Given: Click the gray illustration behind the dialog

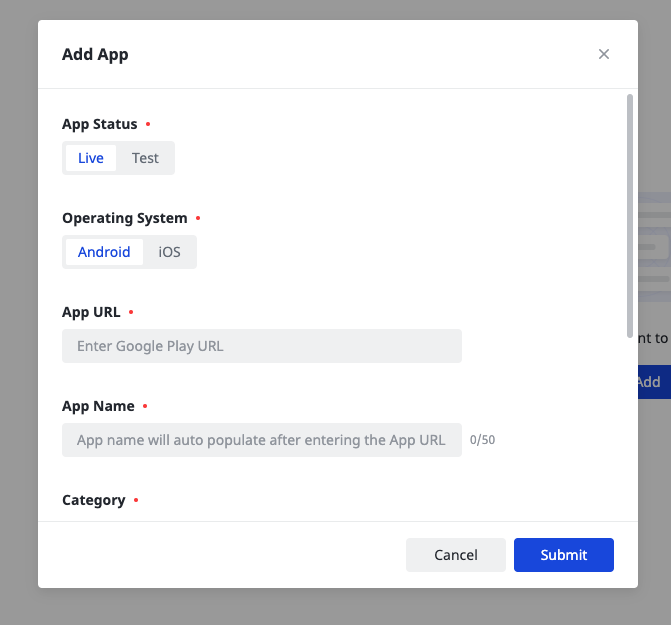Looking at the screenshot, I should pyautogui.click(x=654, y=247).
